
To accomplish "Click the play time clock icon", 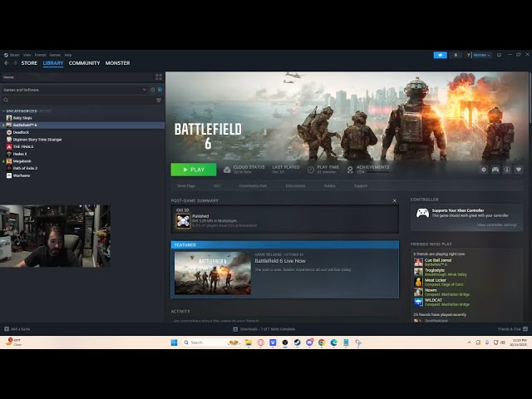I will pyautogui.click(x=311, y=170).
